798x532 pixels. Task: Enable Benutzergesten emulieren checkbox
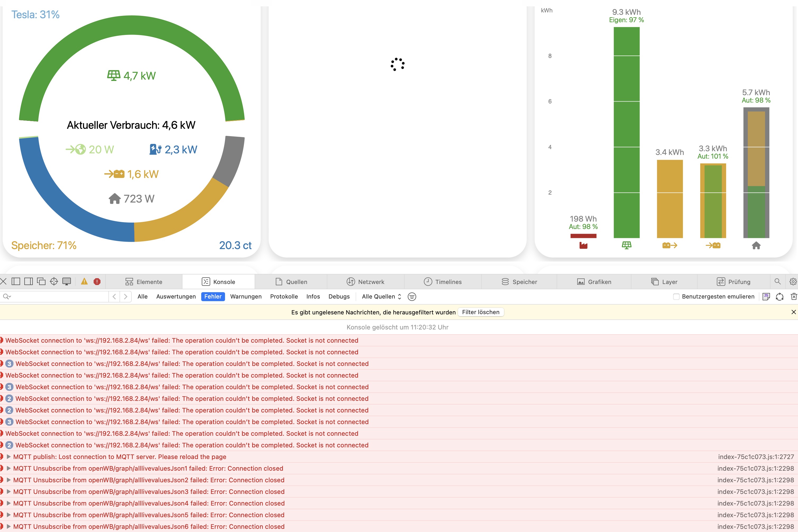click(x=676, y=296)
